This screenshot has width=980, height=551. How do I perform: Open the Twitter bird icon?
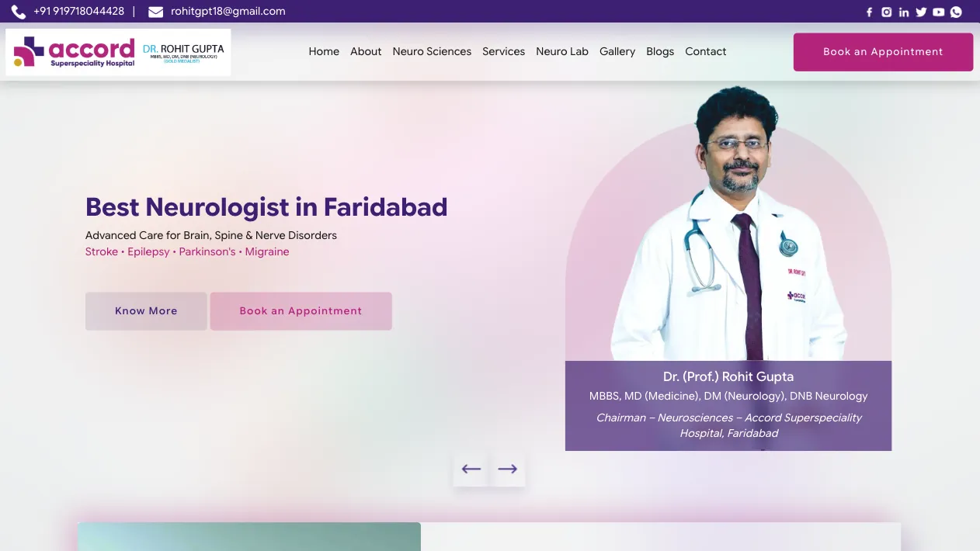(921, 12)
